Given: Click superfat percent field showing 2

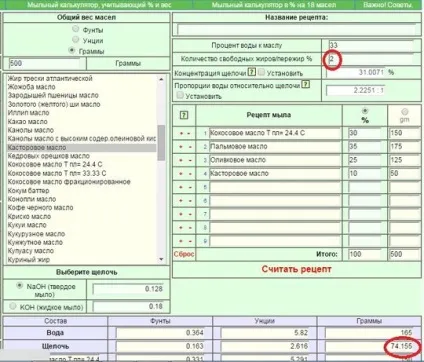Looking at the screenshot, I should click(x=371, y=59).
